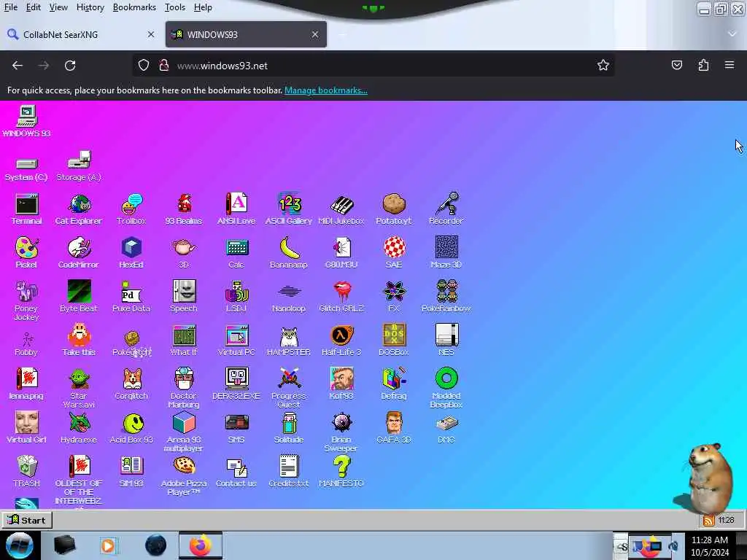Close the WINDOWS93 tab

pos(315,34)
